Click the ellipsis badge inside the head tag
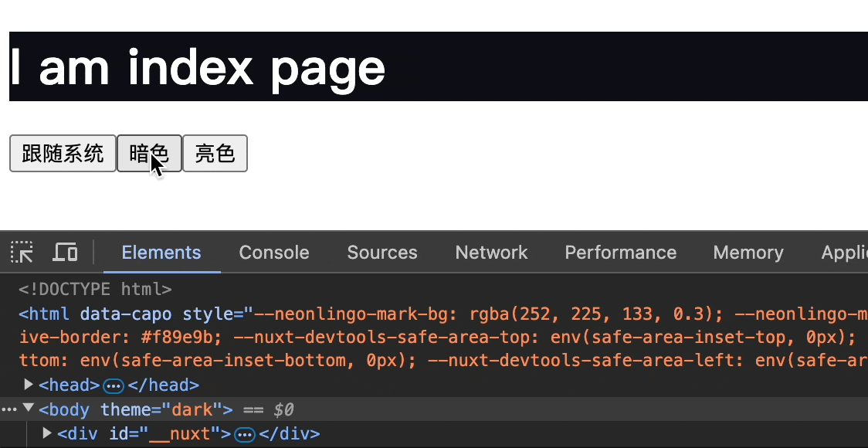Image resolution: width=868 pixels, height=448 pixels. pyautogui.click(x=114, y=385)
